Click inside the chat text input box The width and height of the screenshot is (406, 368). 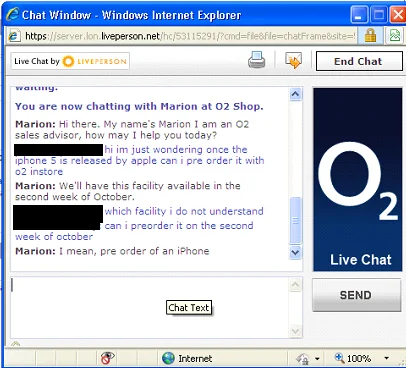[x=150, y=307]
